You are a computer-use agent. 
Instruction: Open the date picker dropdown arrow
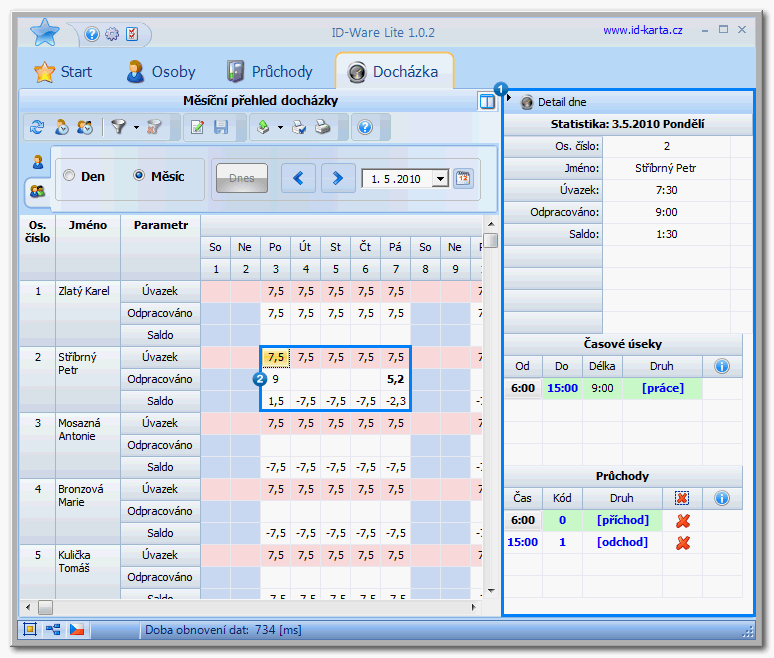pyautogui.click(x=440, y=179)
